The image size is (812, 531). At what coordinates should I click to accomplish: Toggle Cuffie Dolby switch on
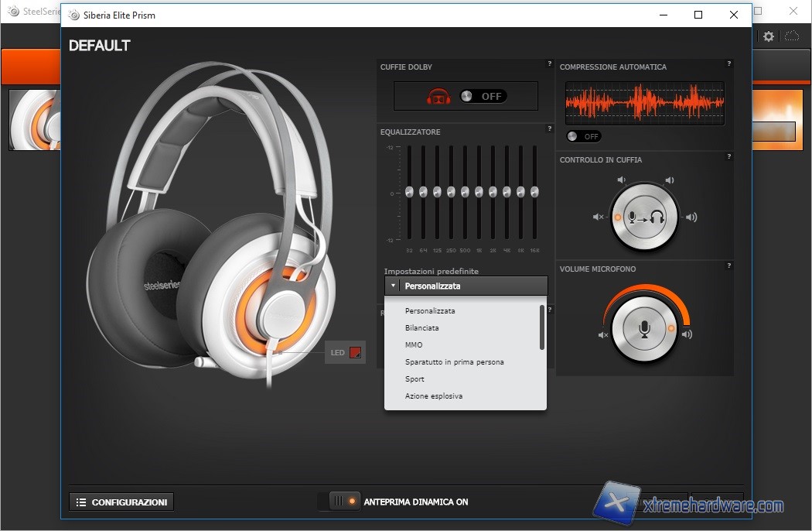pyautogui.click(x=483, y=97)
